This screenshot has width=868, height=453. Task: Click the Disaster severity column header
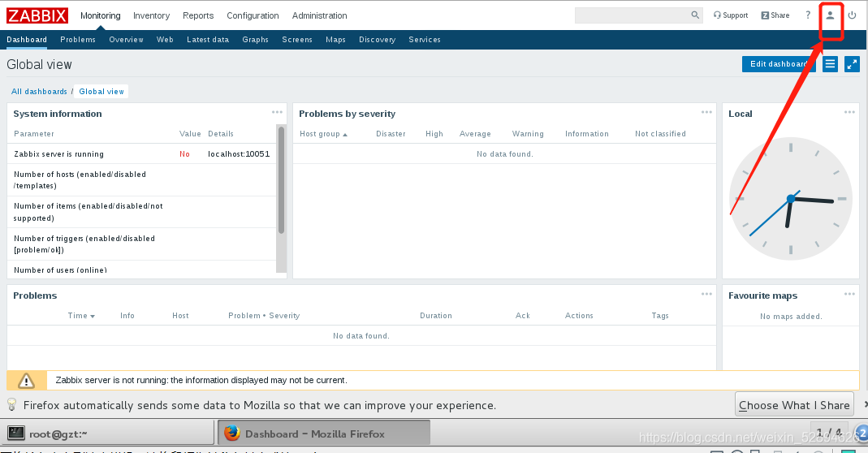point(391,134)
